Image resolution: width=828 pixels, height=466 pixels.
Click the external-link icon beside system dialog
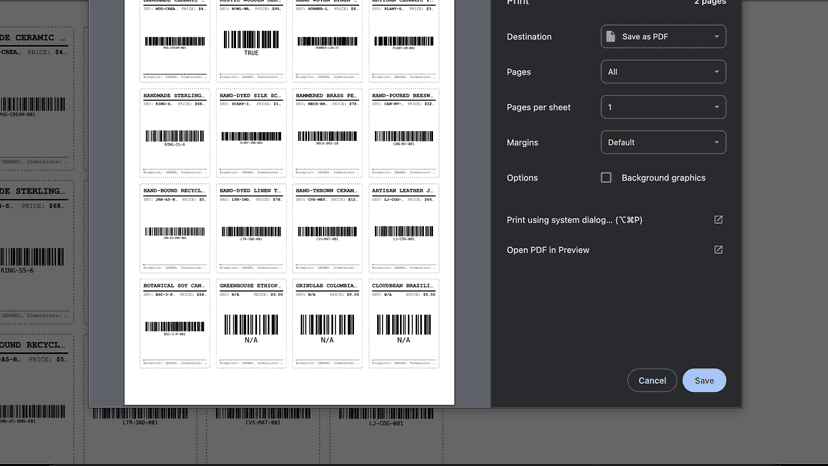coord(718,220)
